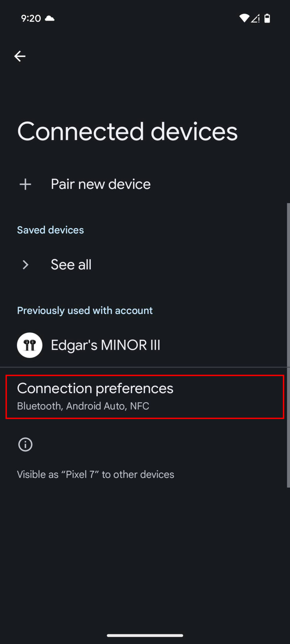Select the Edgar's MINOR III device entry
The width and height of the screenshot is (290, 644).
pos(105,345)
